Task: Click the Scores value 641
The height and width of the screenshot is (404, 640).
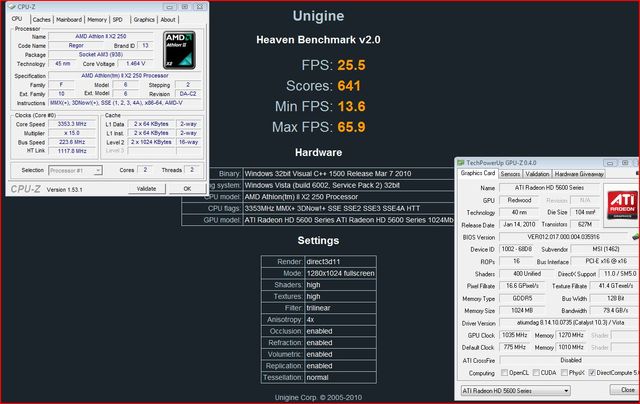Action: click(x=349, y=86)
